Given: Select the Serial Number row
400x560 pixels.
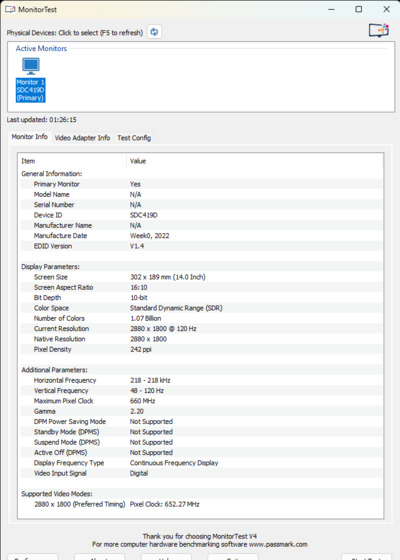Looking at the screenshot, I should click(x=201, y=205).
